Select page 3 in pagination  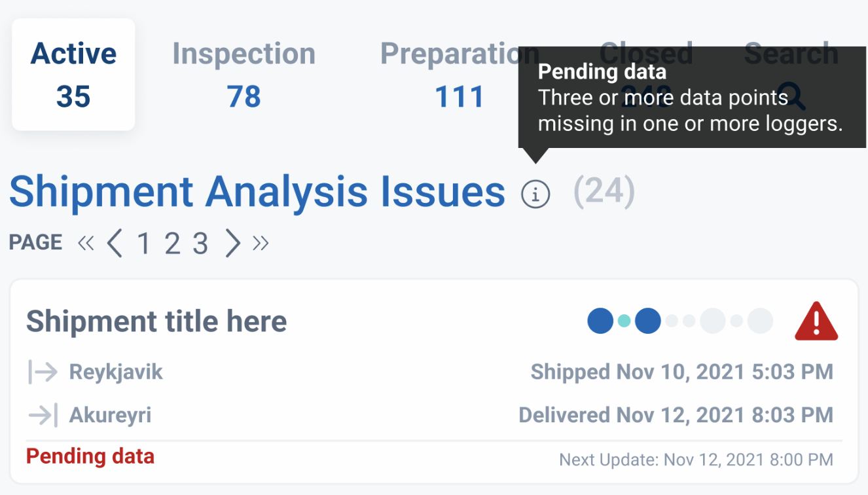200,244
